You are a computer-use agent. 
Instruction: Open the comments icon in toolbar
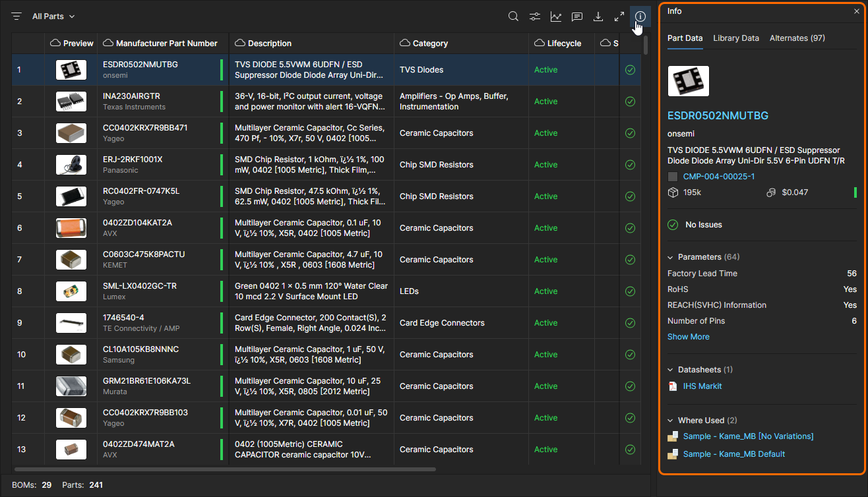(577, 16)
